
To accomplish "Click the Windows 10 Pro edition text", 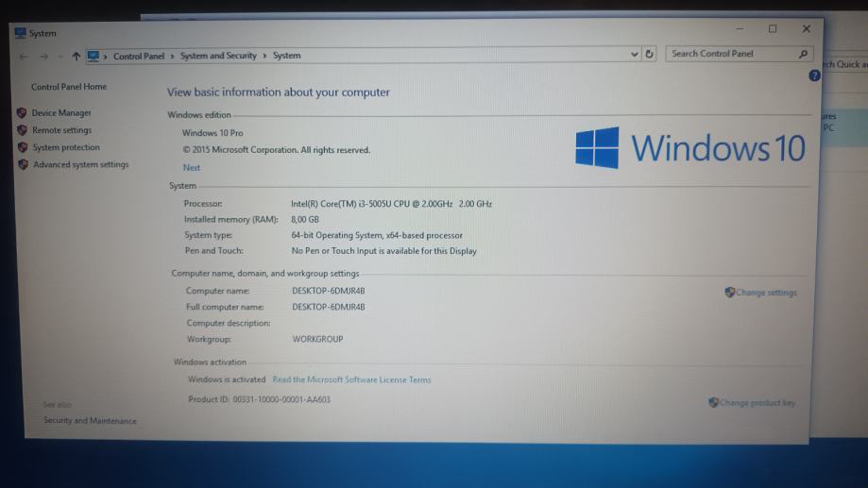I will [x=213, y=133].
